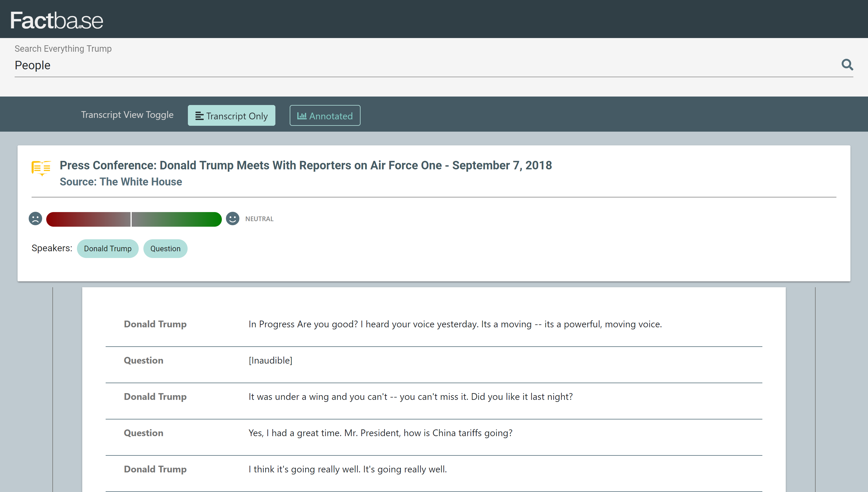Screen dimensions: 868x492
Task: Click the sentiment gradient bar
Action: click(134, 219)
